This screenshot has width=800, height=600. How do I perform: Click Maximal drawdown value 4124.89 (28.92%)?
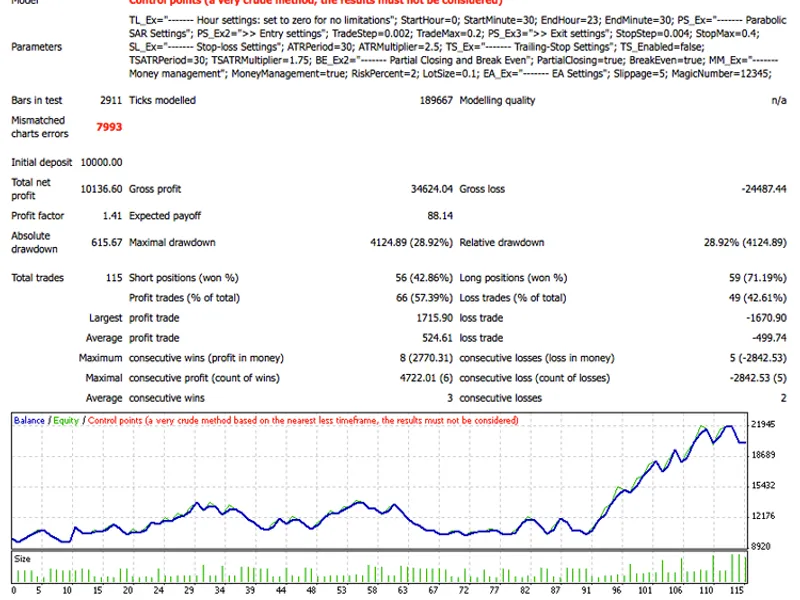[x=411, y=242]
